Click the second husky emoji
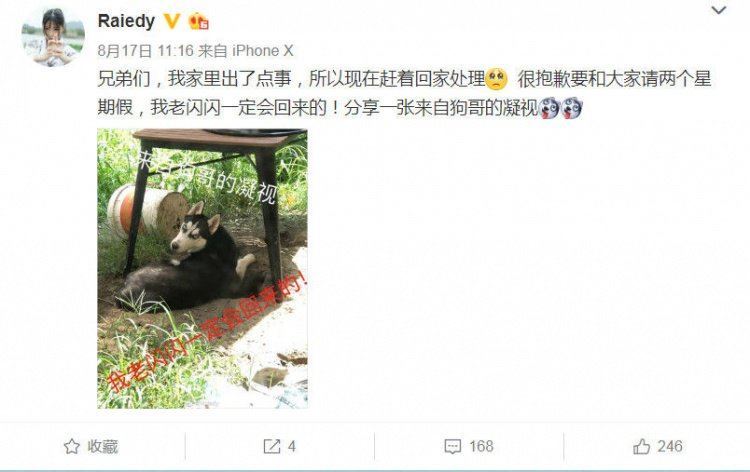This screenshot has height=472, width=750. [x=572, y=108]
